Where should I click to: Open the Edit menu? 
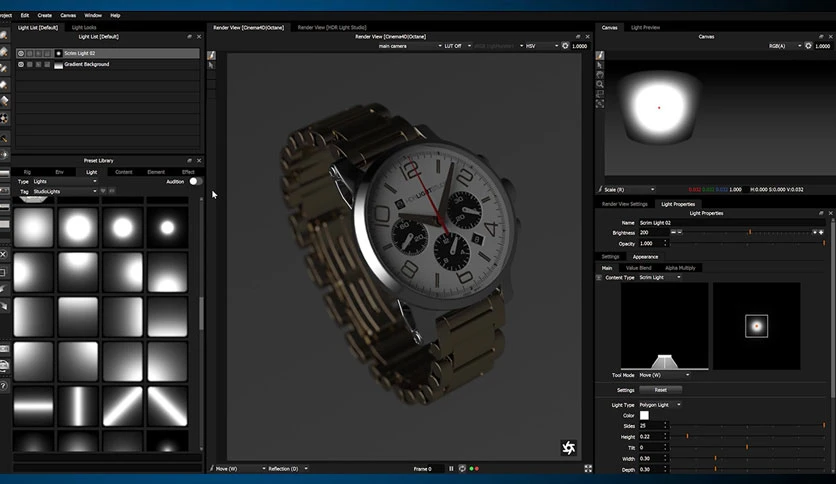click(x=25, y=15)
